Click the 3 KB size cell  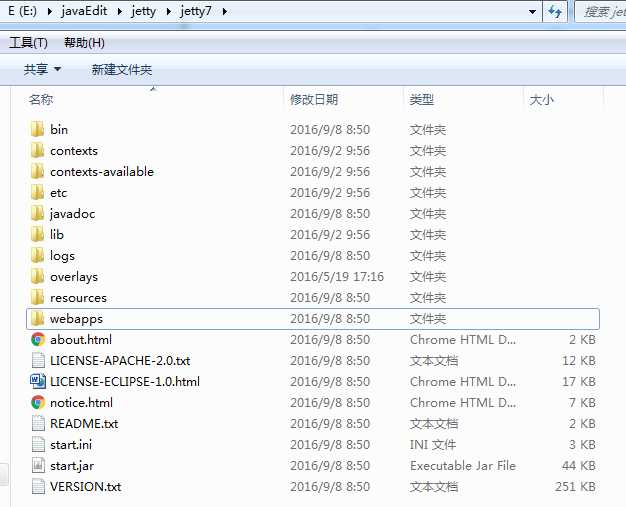pyautogui.click(x=582, y=445)
